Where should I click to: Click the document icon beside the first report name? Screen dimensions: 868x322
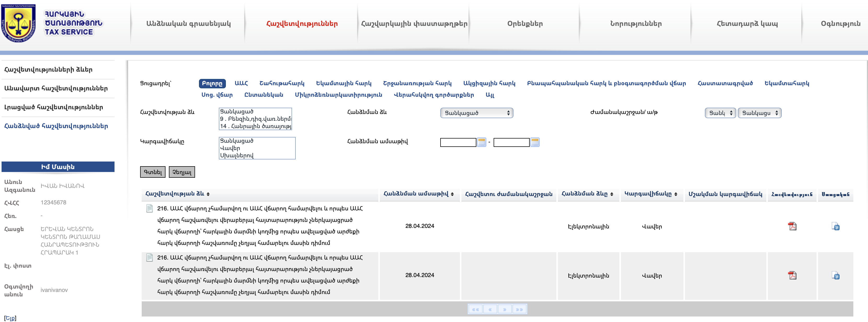[x=150, y=209]
